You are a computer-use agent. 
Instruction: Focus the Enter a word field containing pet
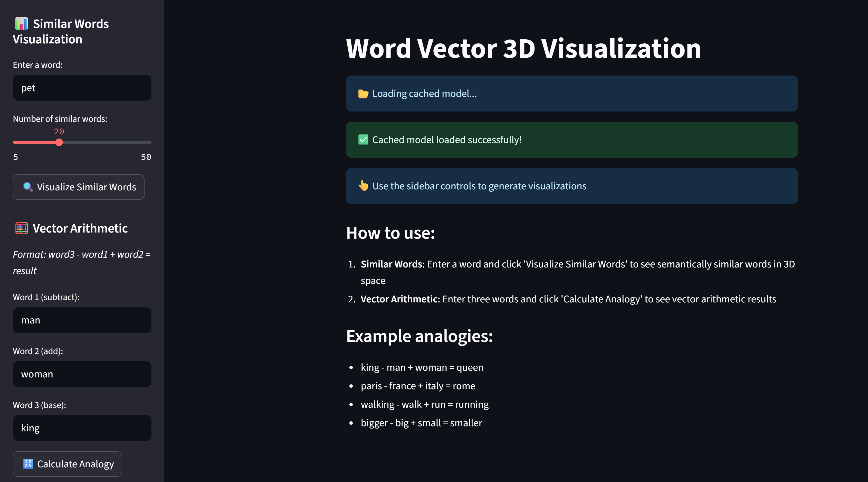[82, 88]
